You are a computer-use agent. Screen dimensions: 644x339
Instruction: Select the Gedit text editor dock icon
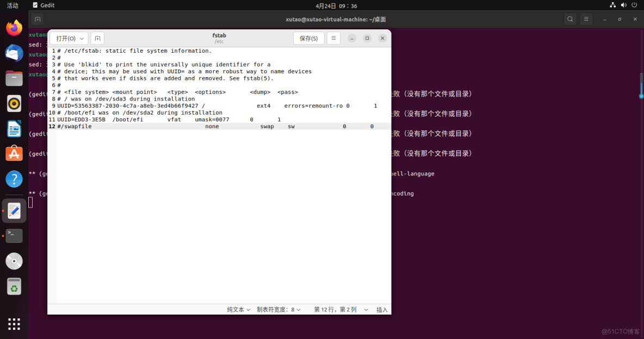14,211
